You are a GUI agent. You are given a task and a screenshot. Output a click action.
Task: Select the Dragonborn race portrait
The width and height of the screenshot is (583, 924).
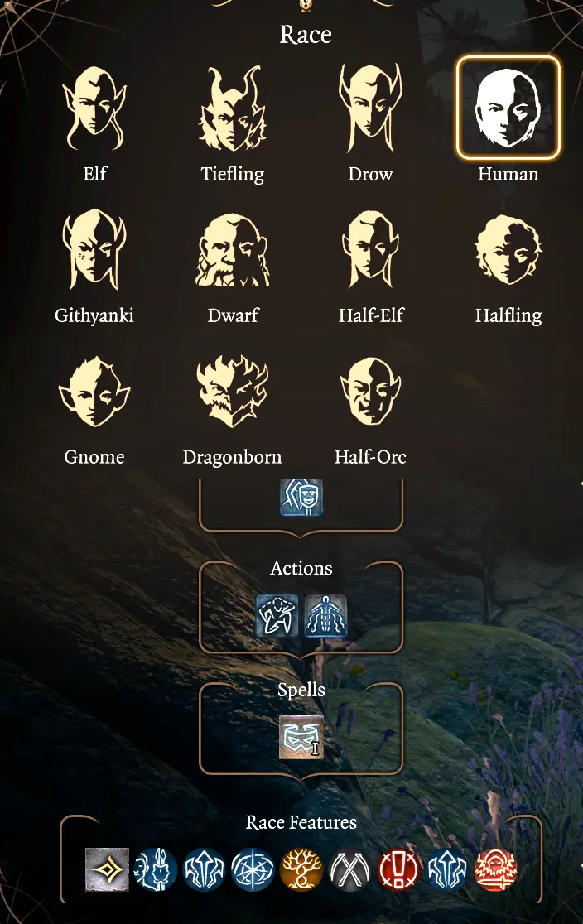(232, 392)
